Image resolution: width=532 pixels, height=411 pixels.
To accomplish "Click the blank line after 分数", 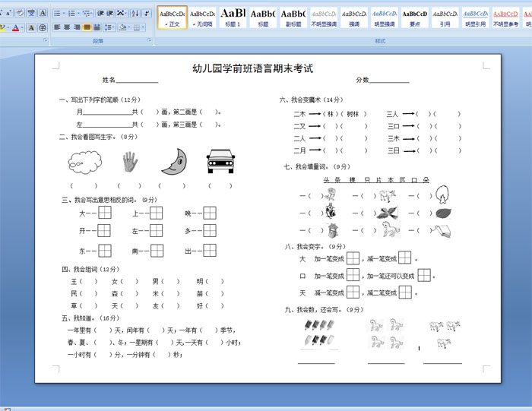I will [389, 81].
